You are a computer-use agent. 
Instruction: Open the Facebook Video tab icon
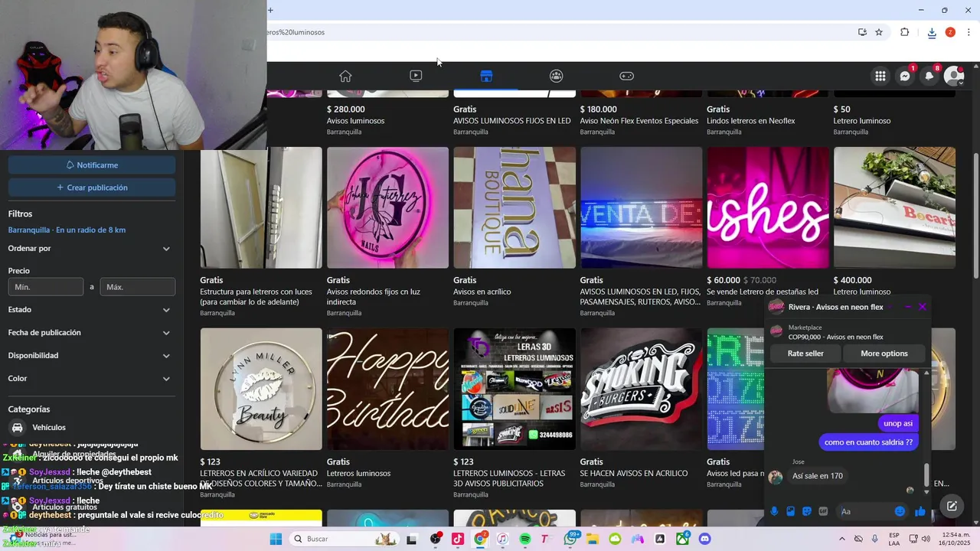point(416,76)
